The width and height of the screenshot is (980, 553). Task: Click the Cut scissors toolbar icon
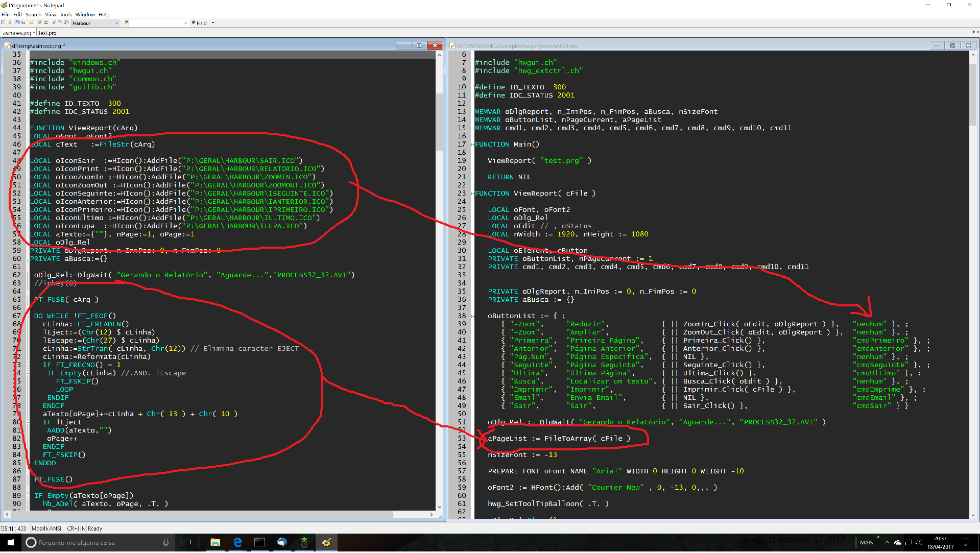point(54,22)
